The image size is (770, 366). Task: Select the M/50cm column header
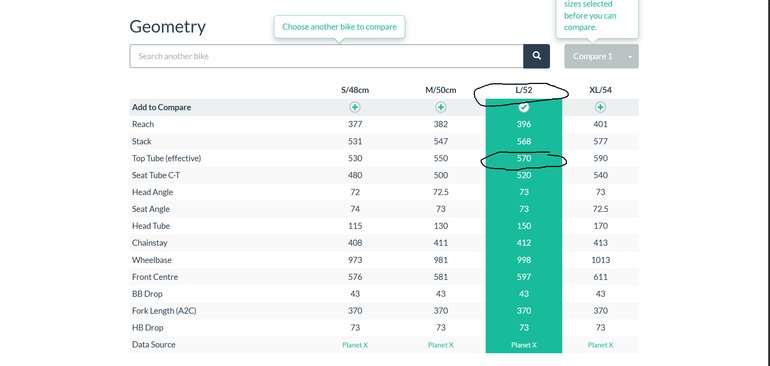click(440, 90)
